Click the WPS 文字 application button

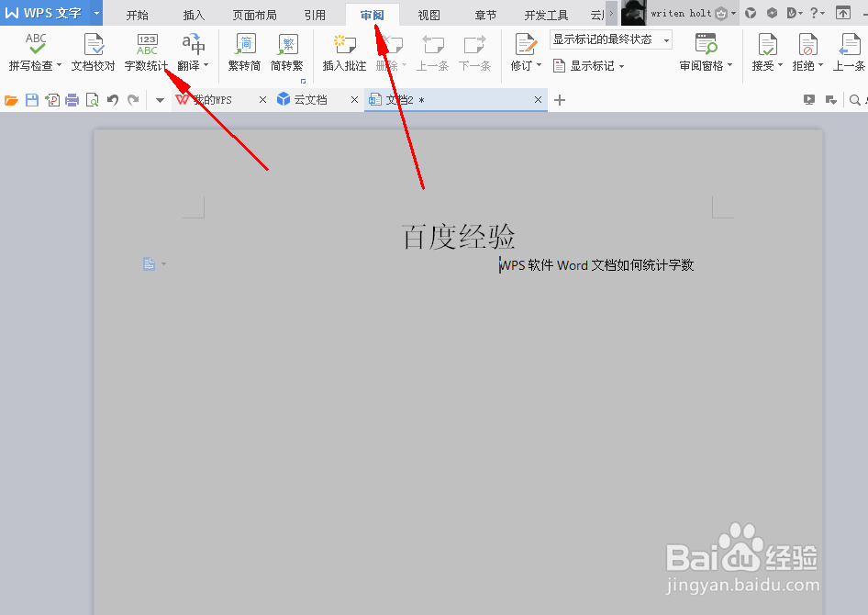click(44, 13)
